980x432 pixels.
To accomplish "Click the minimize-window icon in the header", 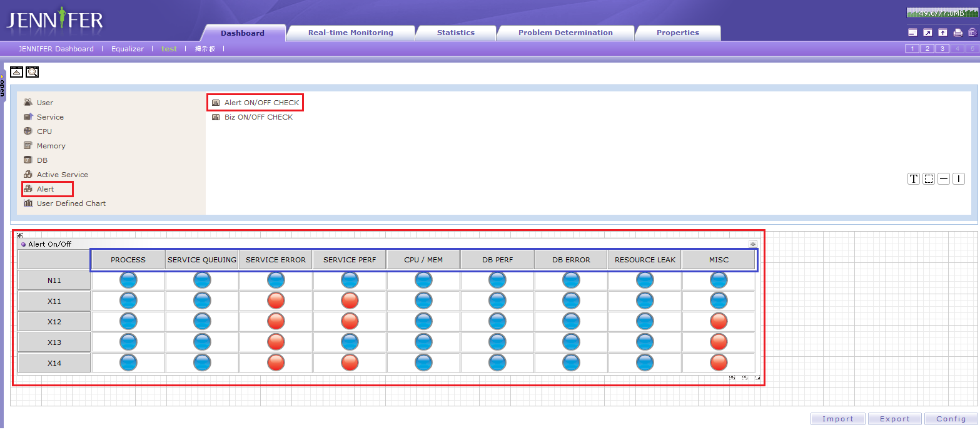I will (912, 33).
